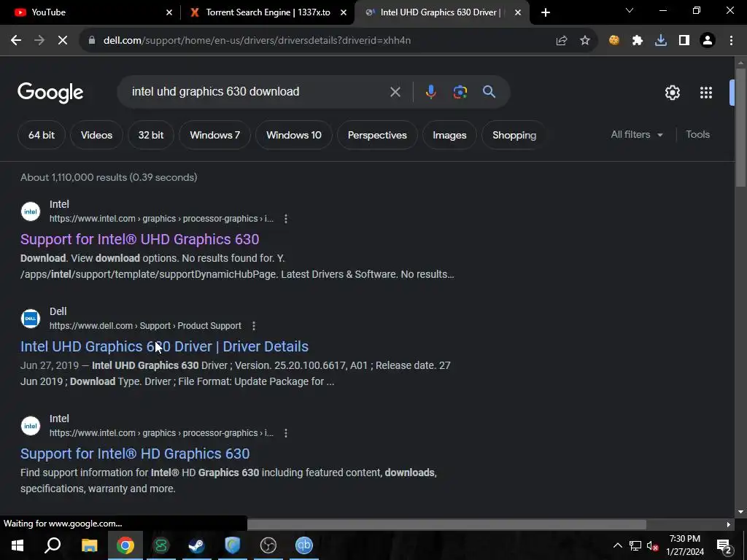Click the vertical page scrollbar
747x560 pixels.
740,128
